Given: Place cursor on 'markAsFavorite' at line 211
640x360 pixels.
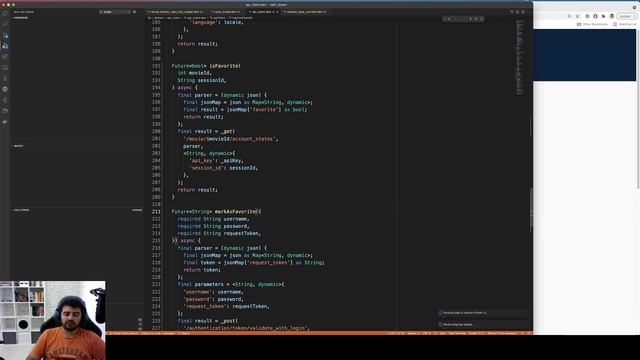Looking at the screenshot, I should coord(236,211).
